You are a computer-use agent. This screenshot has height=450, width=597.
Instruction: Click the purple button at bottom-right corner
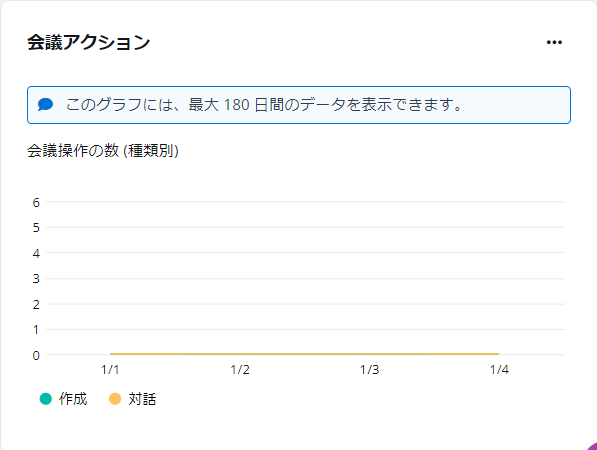(x=592, y=446)
